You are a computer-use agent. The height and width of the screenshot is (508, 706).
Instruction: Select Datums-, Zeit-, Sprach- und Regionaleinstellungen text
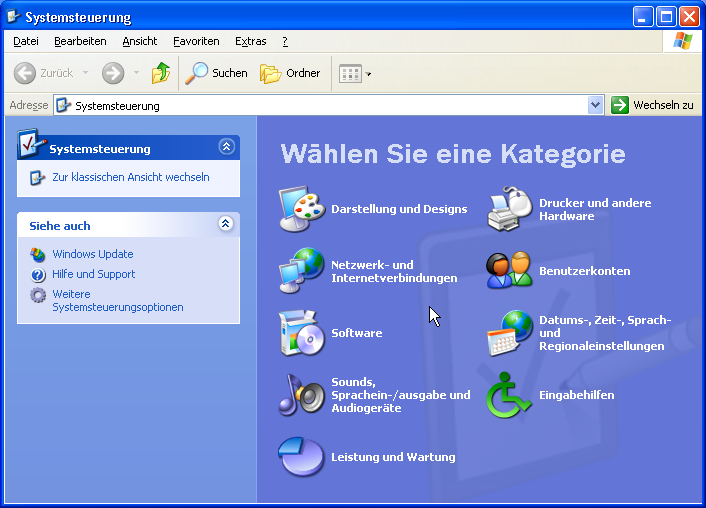[605, 333]
